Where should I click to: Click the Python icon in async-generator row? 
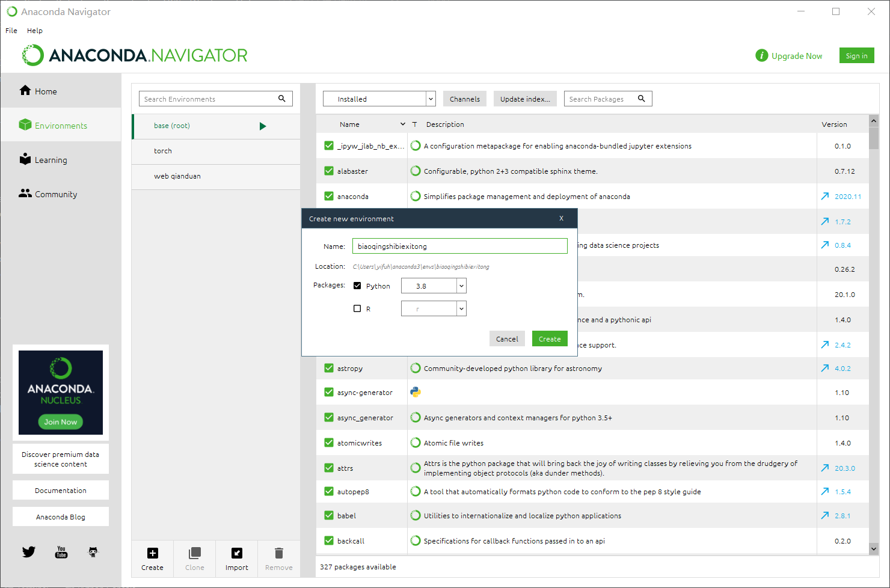click(x=416, y=392)
